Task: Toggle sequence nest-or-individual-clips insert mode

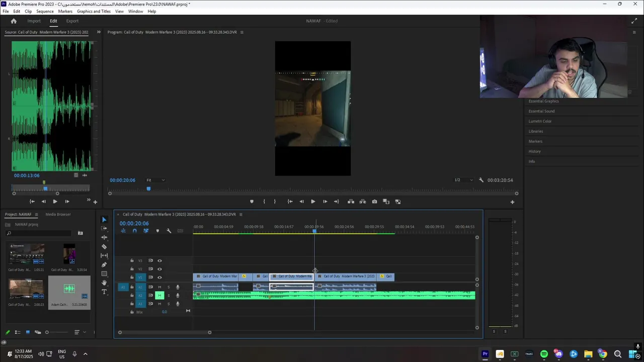Action: click(123, 231)
